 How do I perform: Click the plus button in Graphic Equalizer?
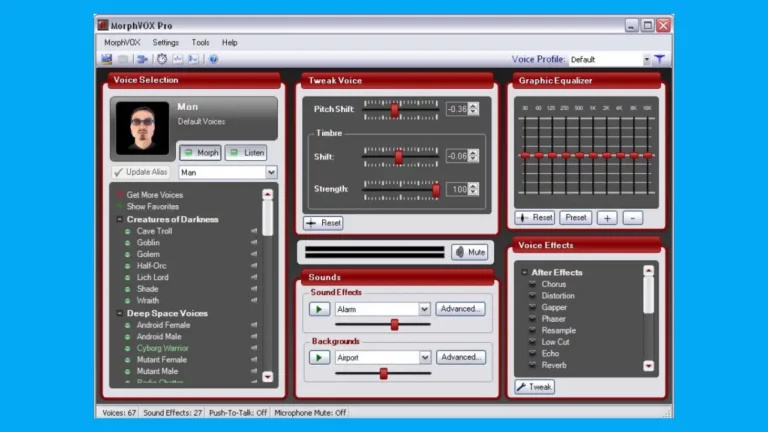tap(607, 217)
